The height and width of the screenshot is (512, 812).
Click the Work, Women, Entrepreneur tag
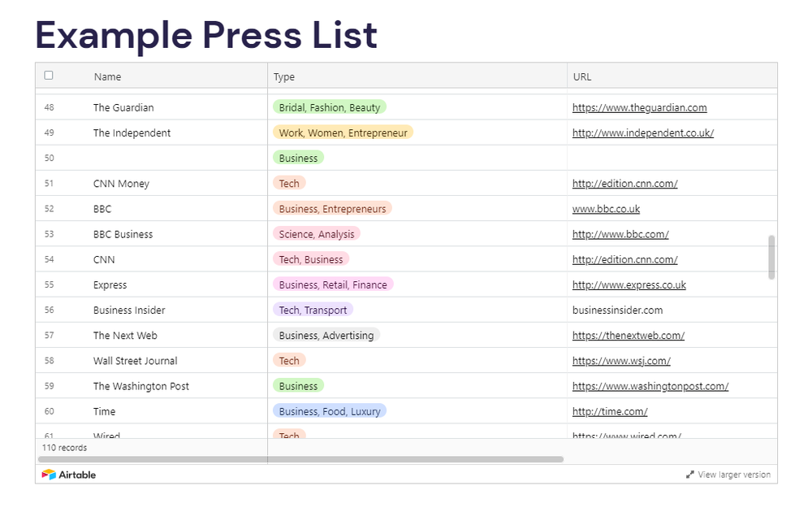pos(343,132)
